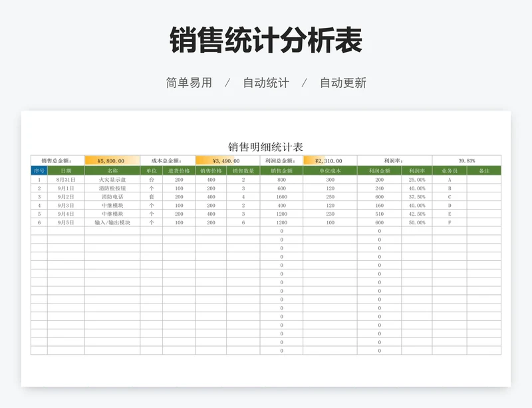
Task: Select the 销售价格 column header
Action: [211, 170]
